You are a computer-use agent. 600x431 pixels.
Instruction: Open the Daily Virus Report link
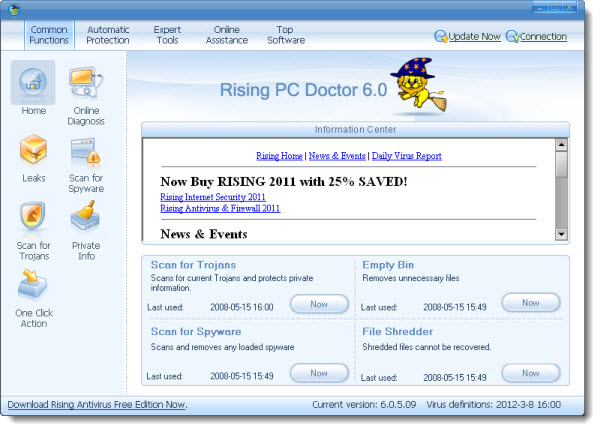(x=406, y=156)
